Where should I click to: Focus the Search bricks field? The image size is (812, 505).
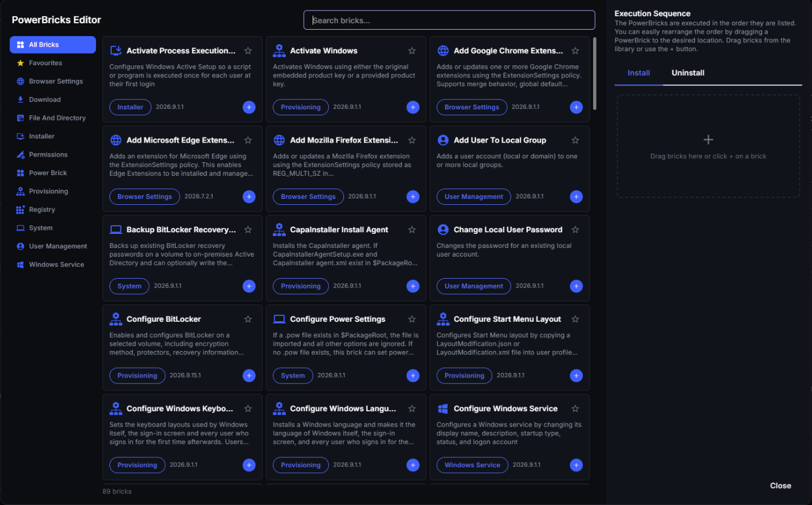449,20
